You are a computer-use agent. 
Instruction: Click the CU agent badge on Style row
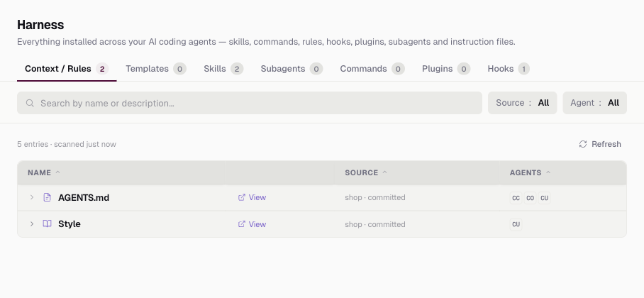[516, 224]
